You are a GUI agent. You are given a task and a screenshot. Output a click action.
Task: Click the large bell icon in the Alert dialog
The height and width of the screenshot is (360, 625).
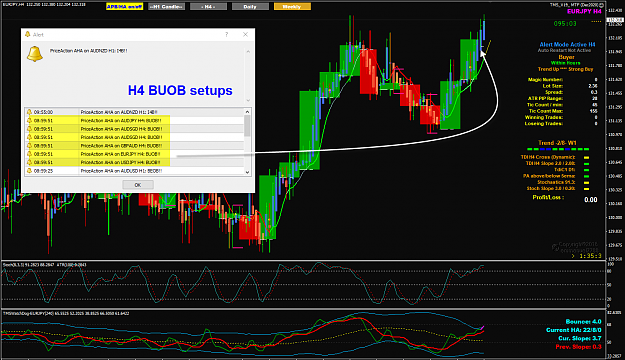pos(35,54)
